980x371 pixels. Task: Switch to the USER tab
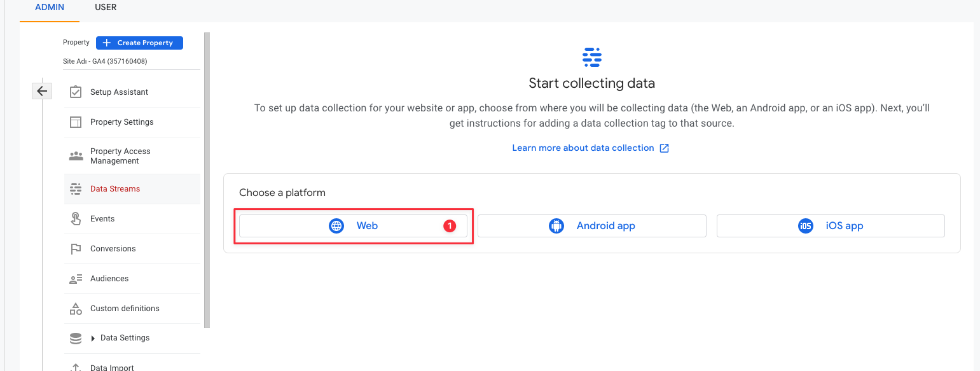(x=106, y=8)
